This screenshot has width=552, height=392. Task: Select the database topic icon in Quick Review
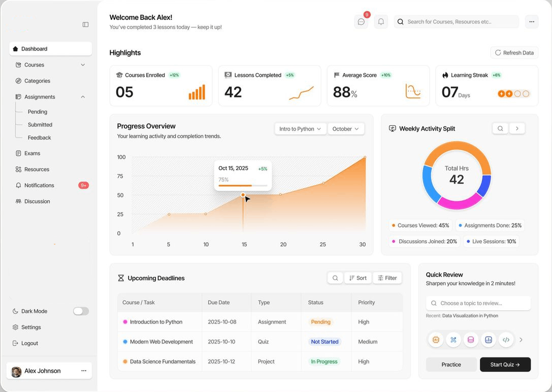pyautogui.click(x=471, y=340)
